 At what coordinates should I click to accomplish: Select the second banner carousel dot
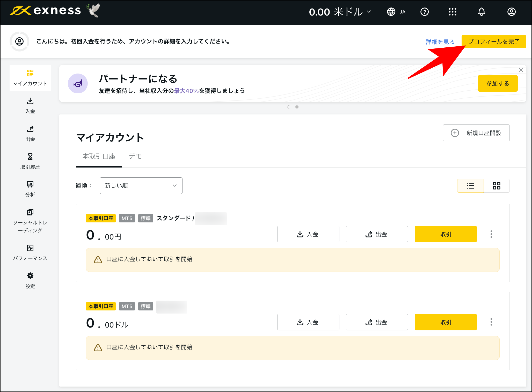point(297,107)
